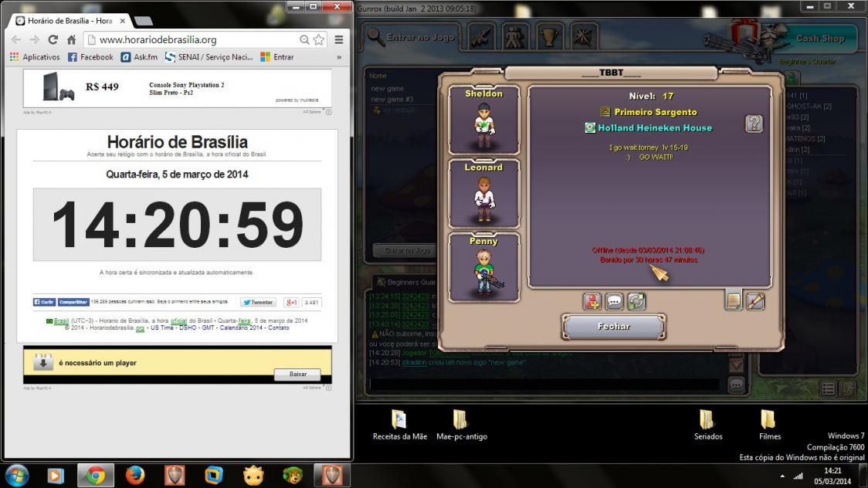Expand the bookmarks bar overflow chevron
This screenshot has width=868, height=488.
(339, 57)
